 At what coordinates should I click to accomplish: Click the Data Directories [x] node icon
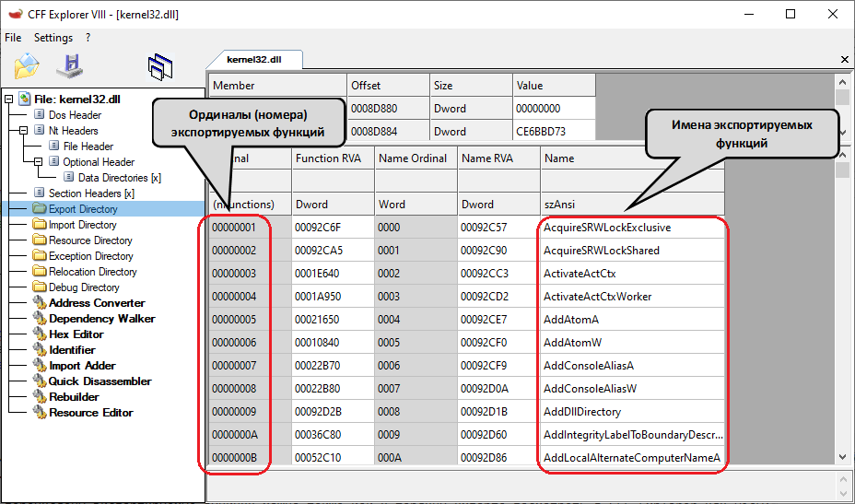coord(69,177)
